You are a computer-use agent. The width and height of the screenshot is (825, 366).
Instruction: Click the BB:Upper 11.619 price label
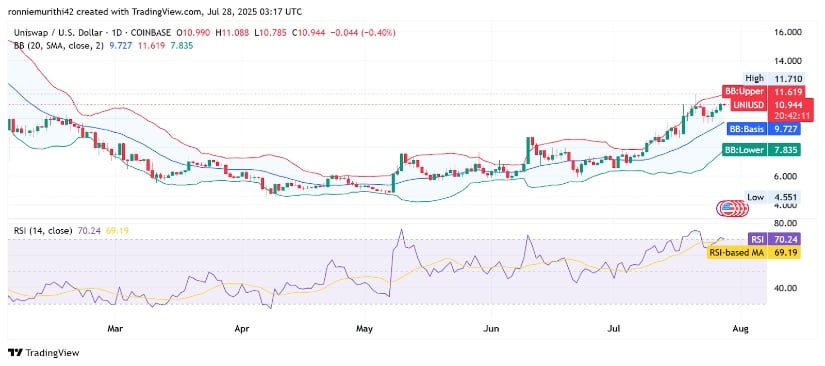(762, 92)
